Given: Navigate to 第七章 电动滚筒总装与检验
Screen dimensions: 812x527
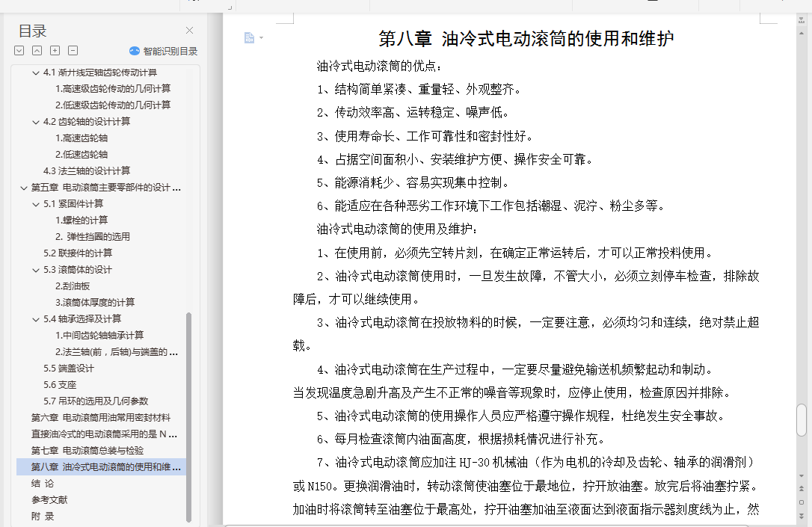Looking at the screenshot, I should [87, 451].
